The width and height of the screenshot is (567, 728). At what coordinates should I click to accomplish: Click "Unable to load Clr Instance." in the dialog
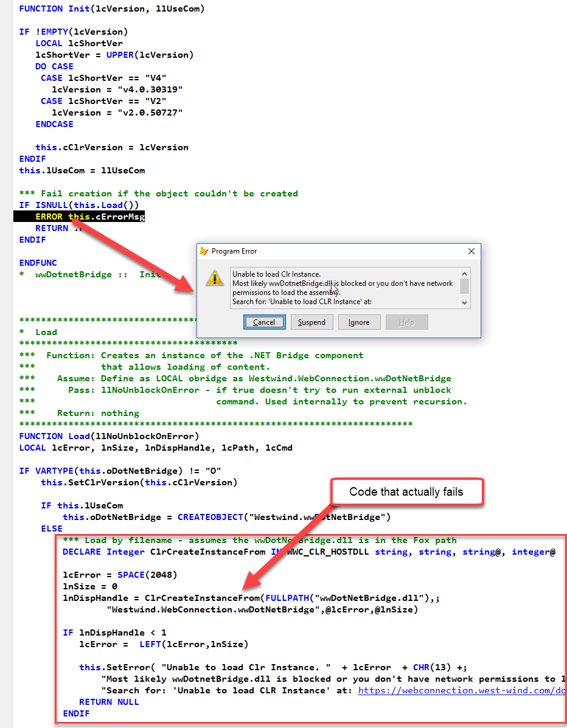[276, 274]
